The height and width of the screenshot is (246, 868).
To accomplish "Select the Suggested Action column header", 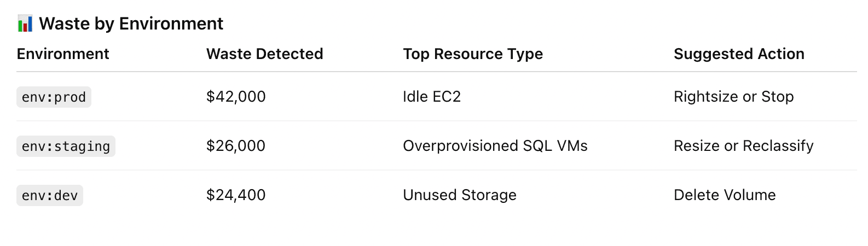I will click(739, 54).
